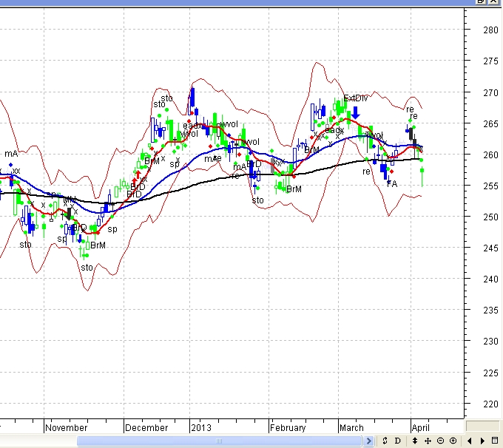This screenshot has width=503, height=448.
Task: Zoom in using the circled plus icon
Action: point(453,441)
